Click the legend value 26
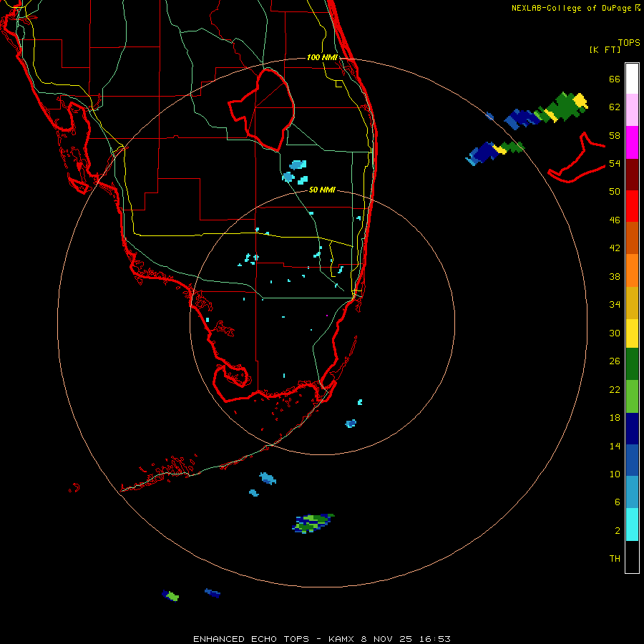The image size is (644, 644). click(615, 361)
